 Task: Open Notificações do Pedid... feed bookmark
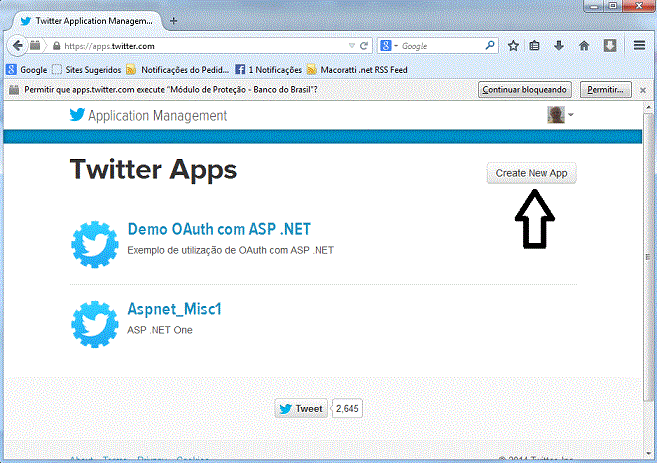pyautogui.click(x=178, y=70)
